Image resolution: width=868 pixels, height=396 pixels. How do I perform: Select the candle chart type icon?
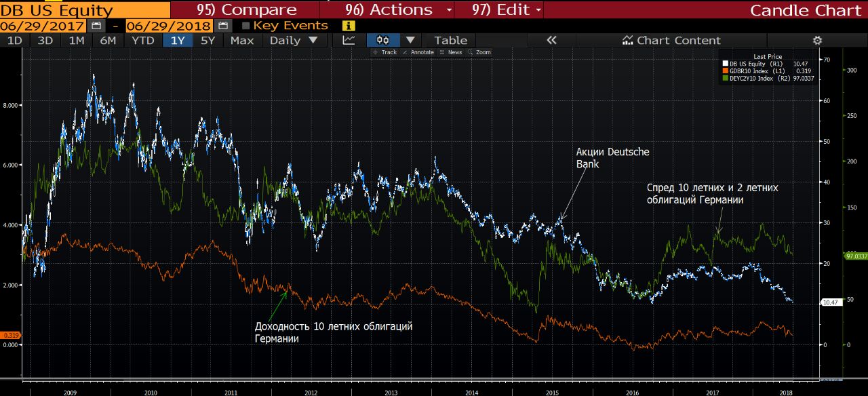[x=383, y=40]
